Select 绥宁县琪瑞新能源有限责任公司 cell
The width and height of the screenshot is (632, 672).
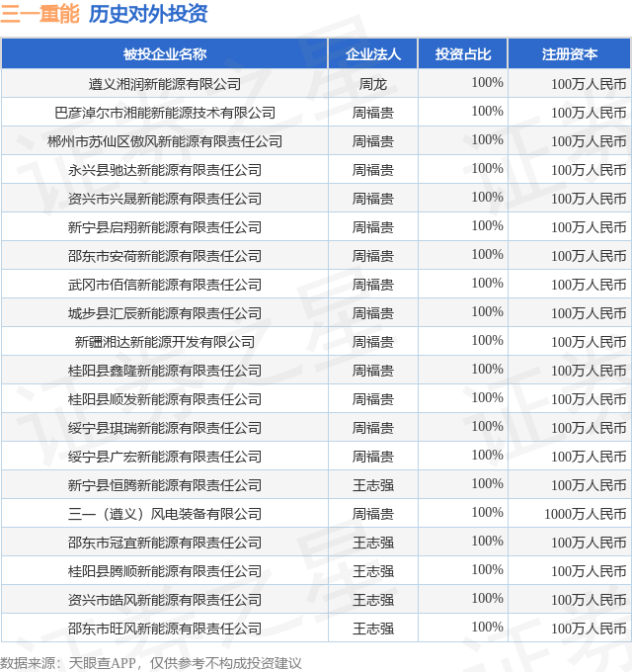point(165,428)
